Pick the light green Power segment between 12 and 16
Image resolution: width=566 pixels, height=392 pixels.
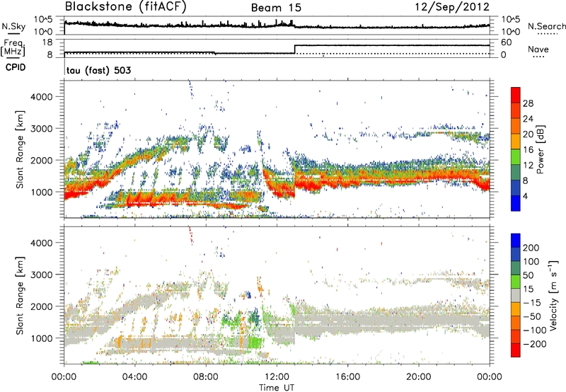pos(516,156)
